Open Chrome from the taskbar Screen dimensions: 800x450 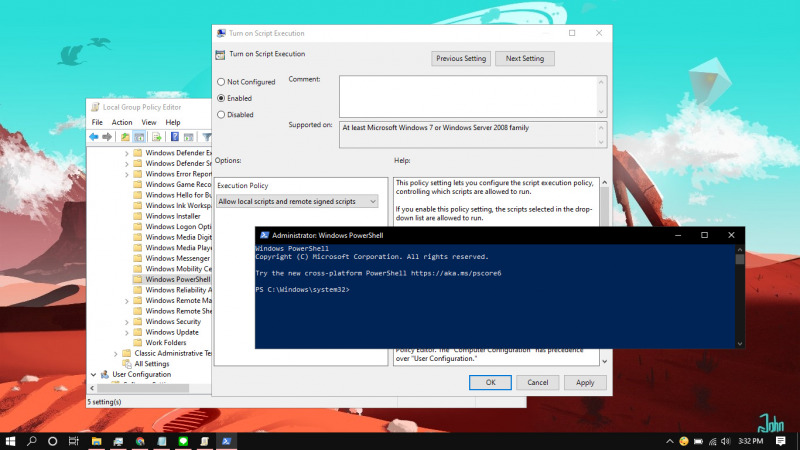pos(140,441)
